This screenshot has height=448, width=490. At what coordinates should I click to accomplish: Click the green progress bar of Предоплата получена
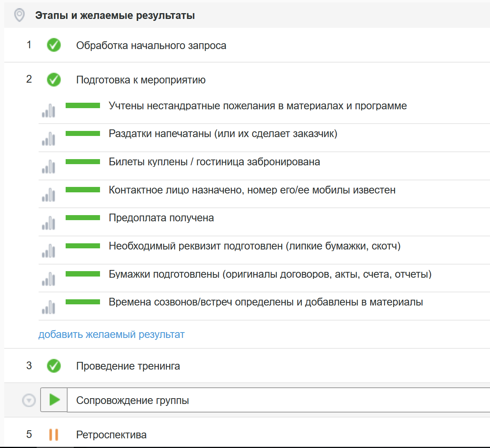click(83, 218)
